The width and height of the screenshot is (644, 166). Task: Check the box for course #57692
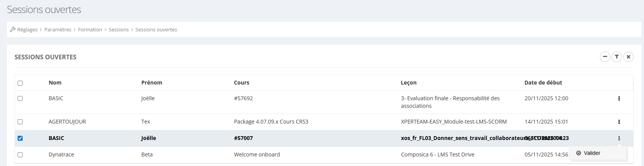tap(20, 98)
